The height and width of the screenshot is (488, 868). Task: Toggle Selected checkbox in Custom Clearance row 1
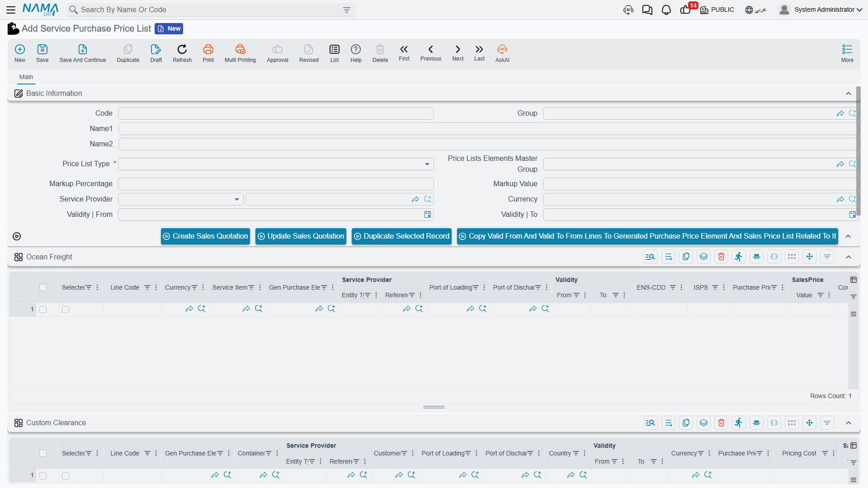click(66, 476)
